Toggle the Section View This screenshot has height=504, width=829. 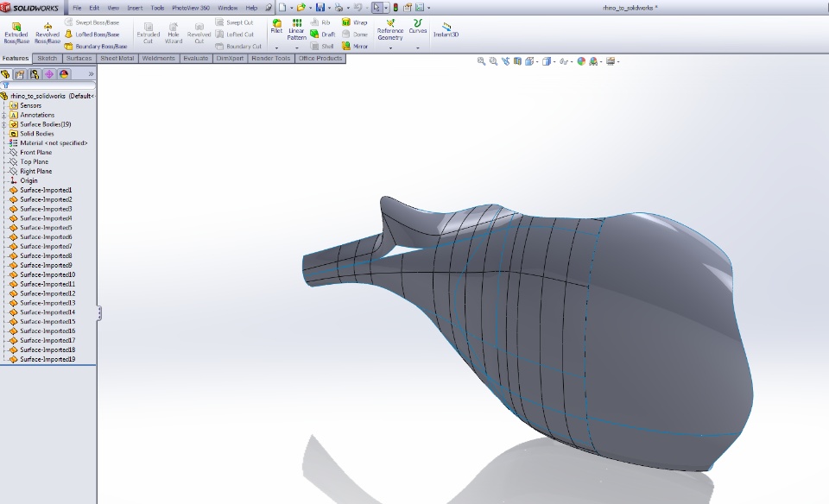click(517, 61)
